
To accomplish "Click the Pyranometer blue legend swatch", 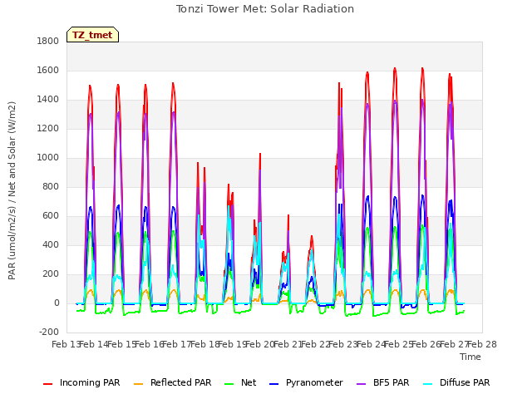I will (x=273, y=384).
